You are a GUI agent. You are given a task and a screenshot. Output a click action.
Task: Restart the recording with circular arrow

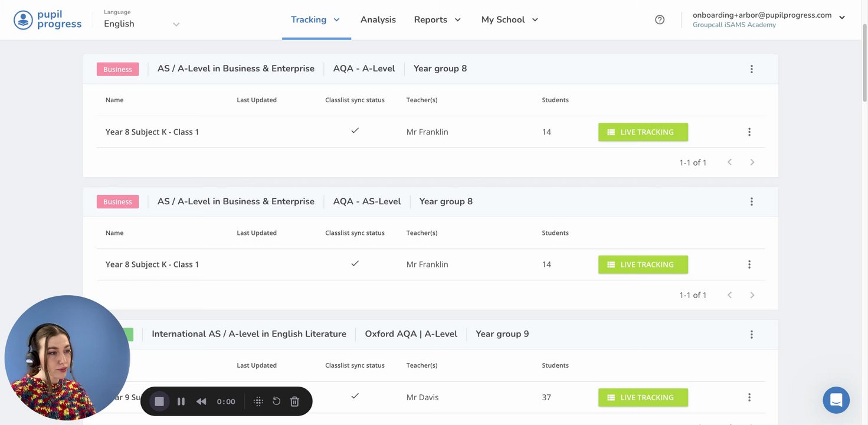tap(276, 401)
